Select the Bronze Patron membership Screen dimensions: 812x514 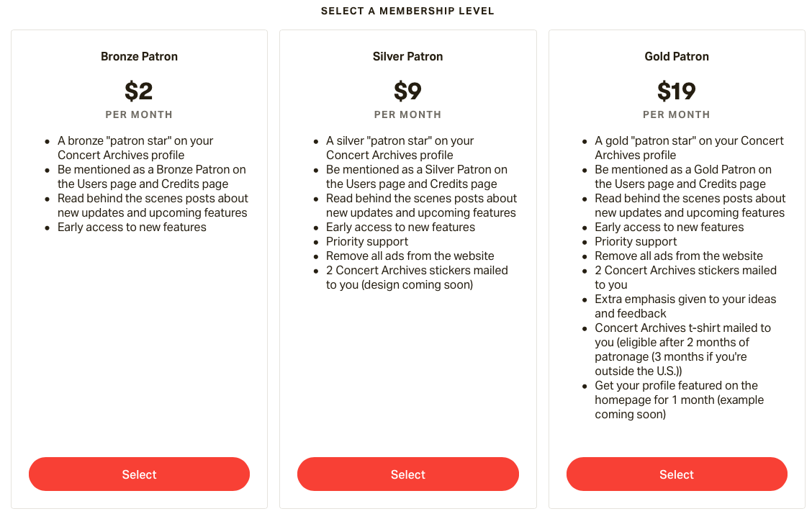click(x=139, y=474)
